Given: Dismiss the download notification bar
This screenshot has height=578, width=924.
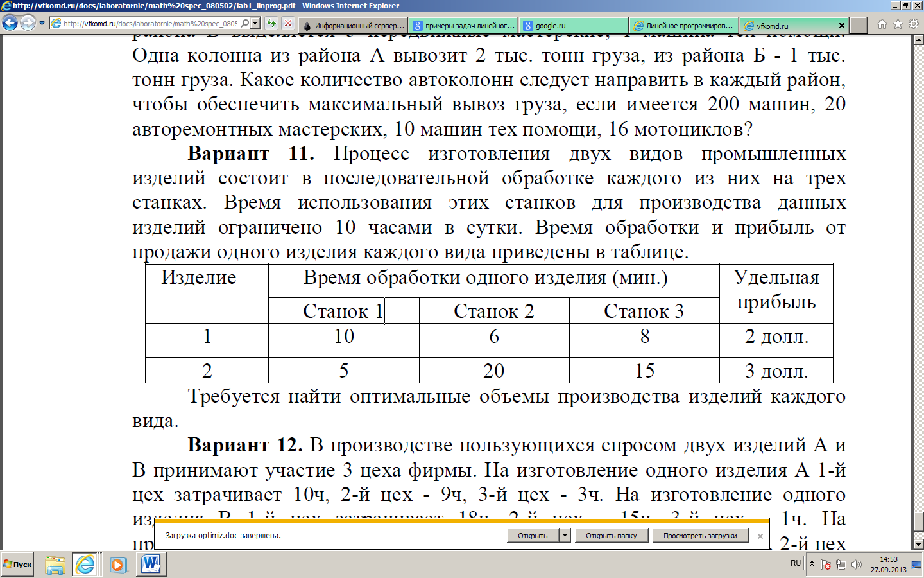Looking at the screenshot, I should [x=760, y=536].
